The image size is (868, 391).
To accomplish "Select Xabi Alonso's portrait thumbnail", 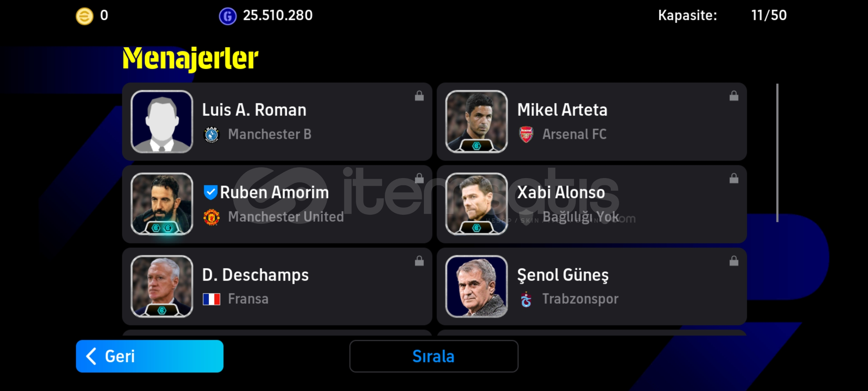I will [476, 204].
